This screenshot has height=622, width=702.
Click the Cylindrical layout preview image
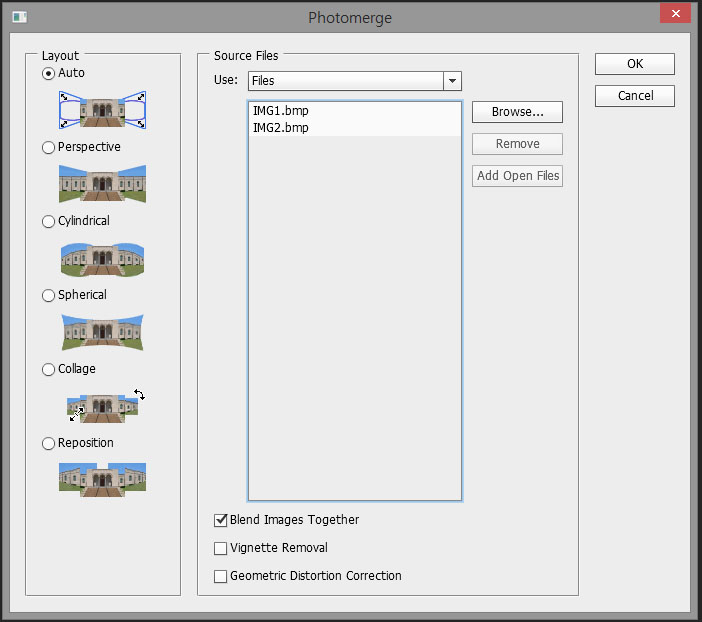click(103, 258)
